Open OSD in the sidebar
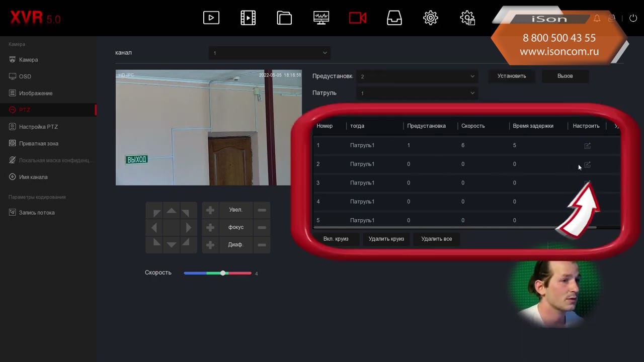 click(25, 76)
